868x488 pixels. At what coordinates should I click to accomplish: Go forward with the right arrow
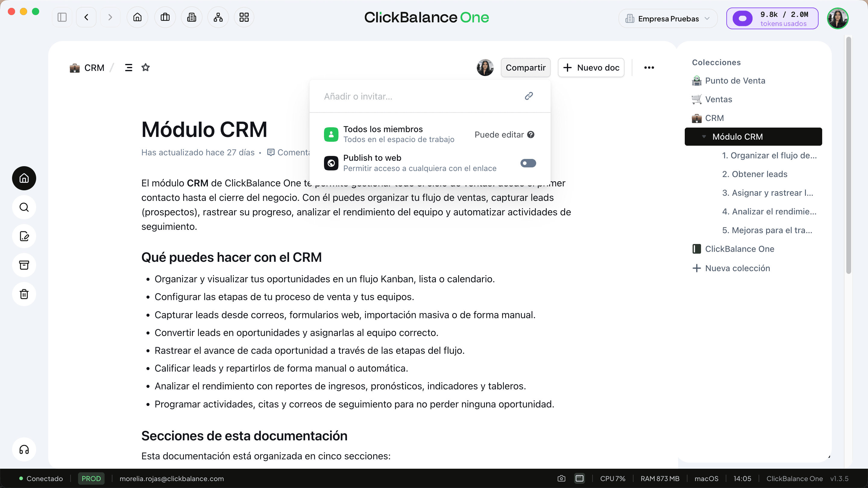pos(110,17)
